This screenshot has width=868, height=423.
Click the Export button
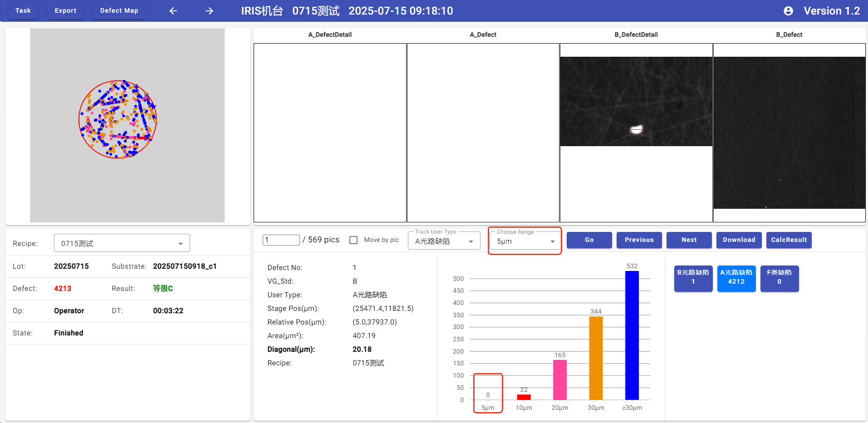click(66, 10)
